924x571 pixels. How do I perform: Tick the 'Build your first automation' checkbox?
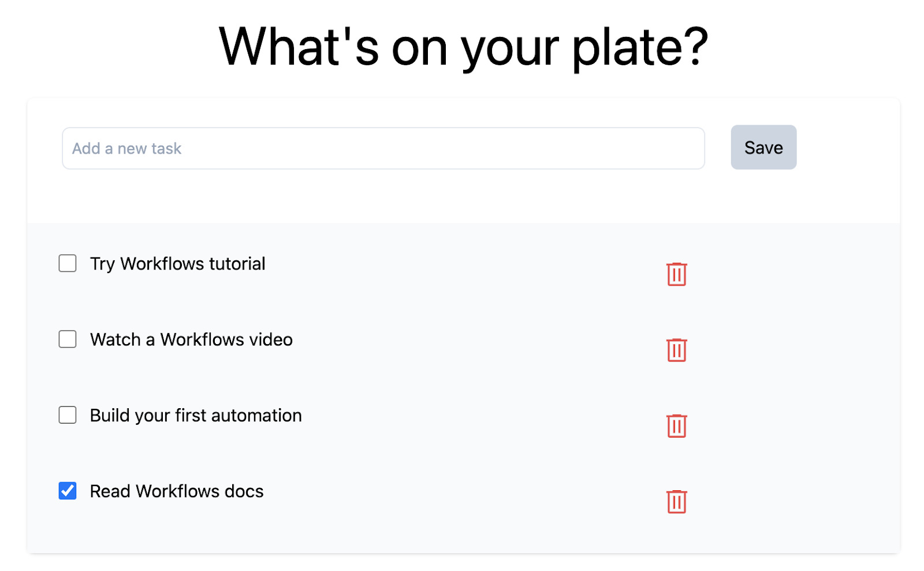click(x=68, y=415)
